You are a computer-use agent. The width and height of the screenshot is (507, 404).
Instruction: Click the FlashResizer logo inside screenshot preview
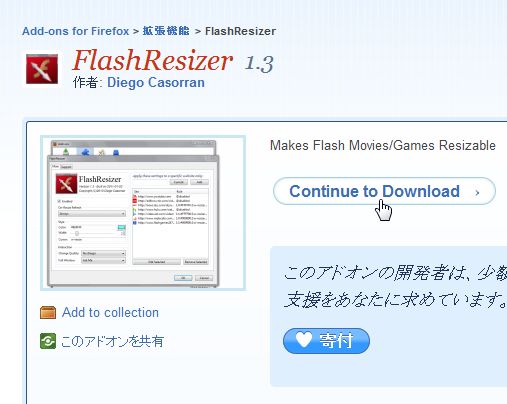(x=66, y=183)
